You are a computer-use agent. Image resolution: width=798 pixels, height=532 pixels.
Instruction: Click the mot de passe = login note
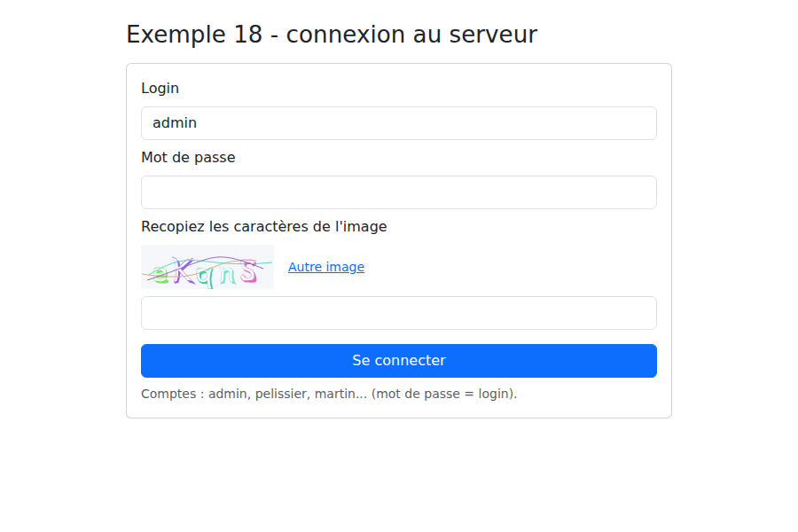(444, 394)
